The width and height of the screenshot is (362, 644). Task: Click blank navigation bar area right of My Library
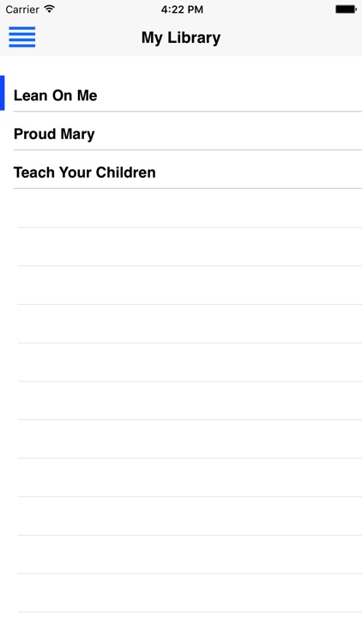tap(292, 38)
